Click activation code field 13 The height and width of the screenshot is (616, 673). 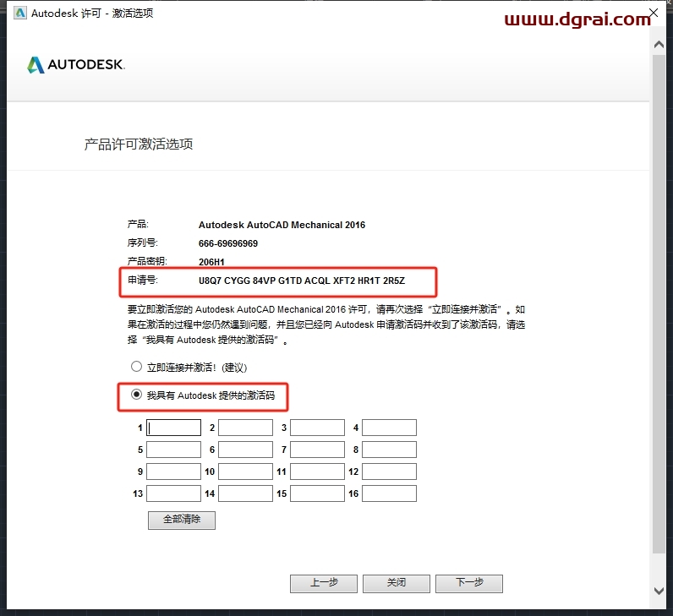[x=174, y=493]
